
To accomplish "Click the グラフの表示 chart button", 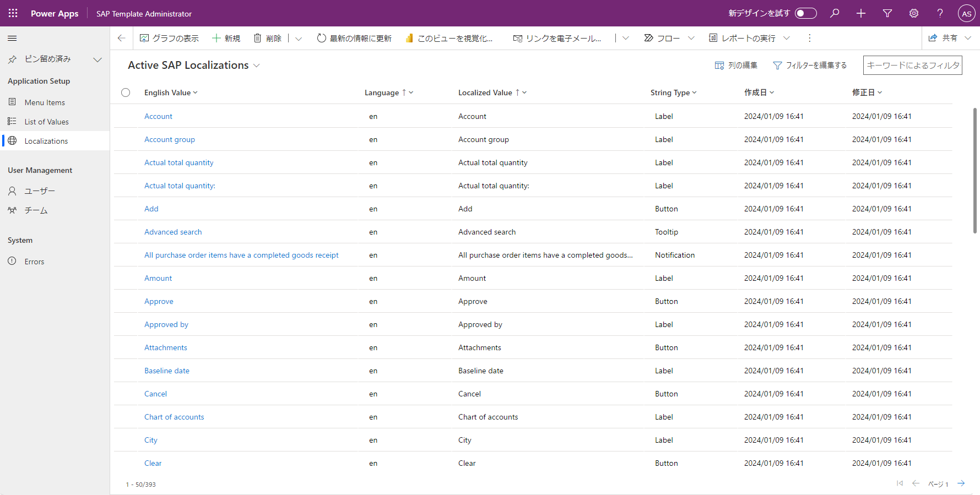I will point(169,38).
